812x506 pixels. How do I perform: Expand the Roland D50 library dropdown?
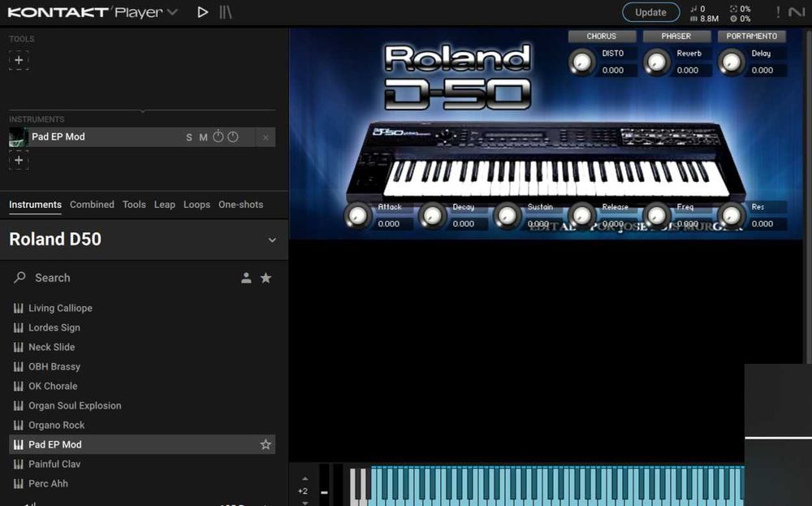tap(272, 240)
